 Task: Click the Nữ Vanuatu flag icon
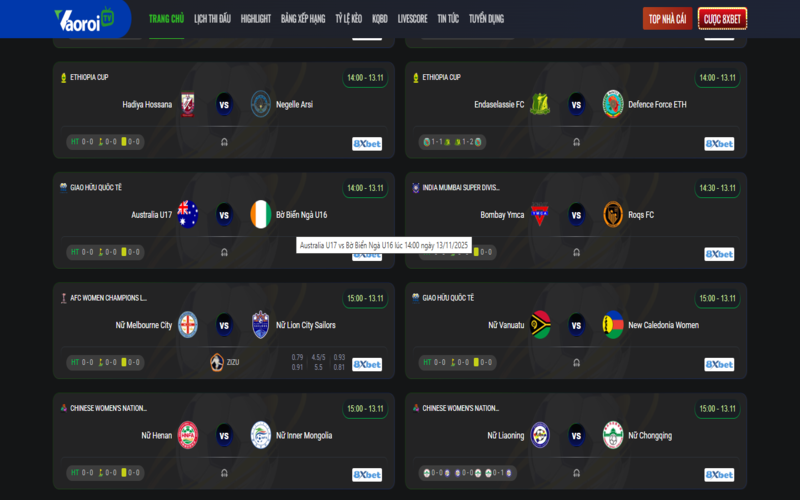tap(540, 324)
